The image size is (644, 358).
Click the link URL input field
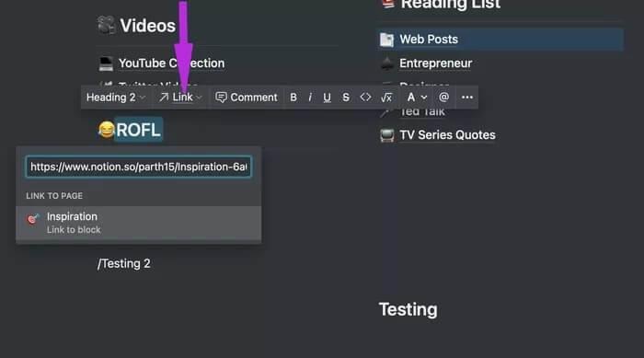(x=138, y=167)
